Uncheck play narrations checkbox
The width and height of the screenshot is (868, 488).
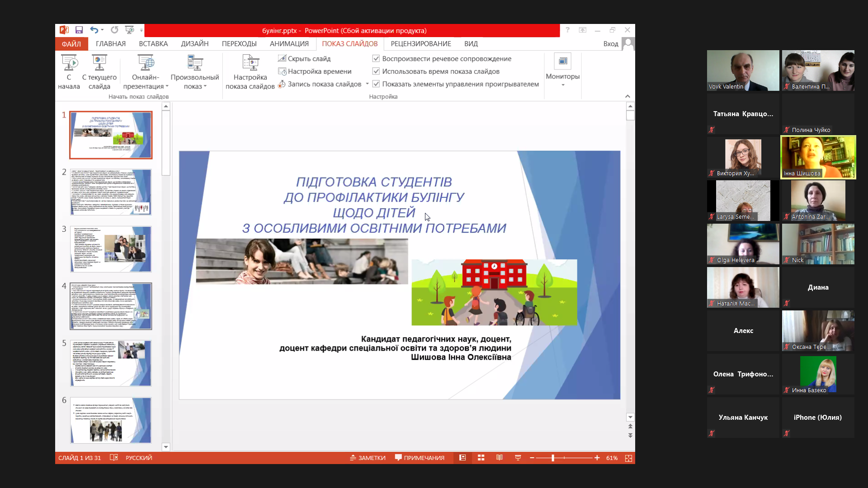point(376,58)
